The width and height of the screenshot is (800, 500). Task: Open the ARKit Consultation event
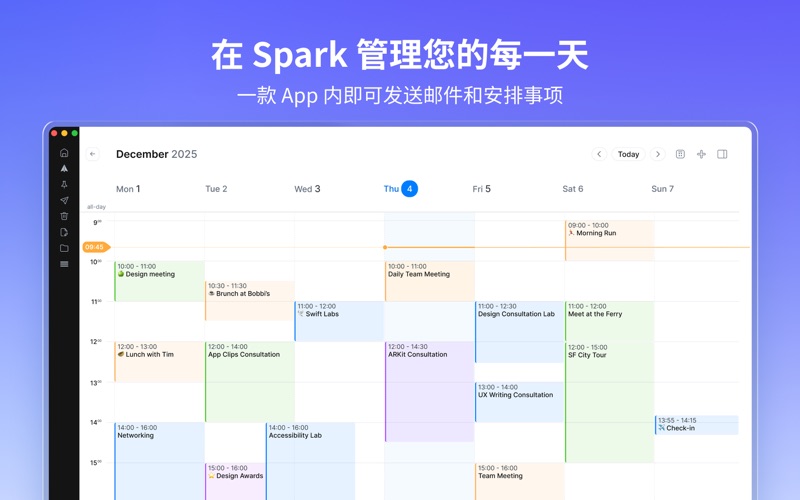(430, 391)
